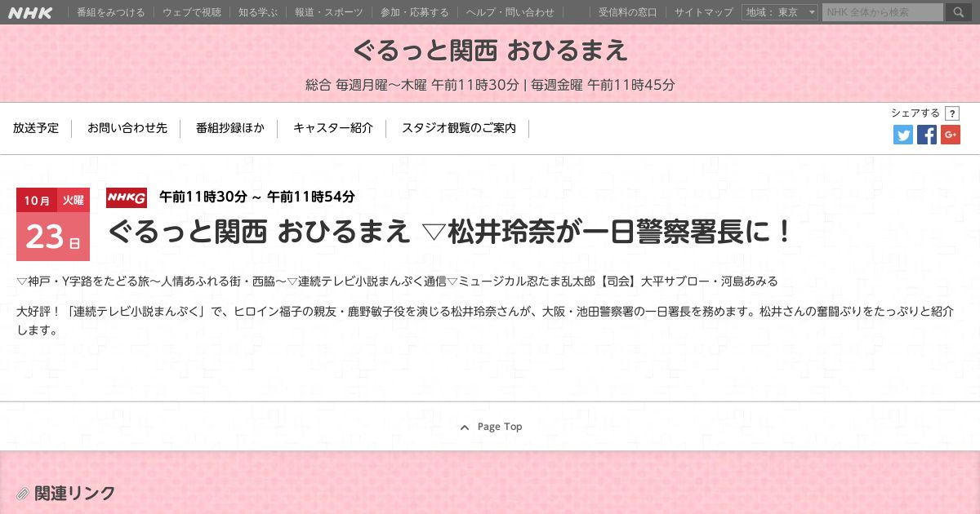The width and height of the screenshot is (980, 514).
Task: Click the 関連リンク paperclip icon
Action: [23, 494]
